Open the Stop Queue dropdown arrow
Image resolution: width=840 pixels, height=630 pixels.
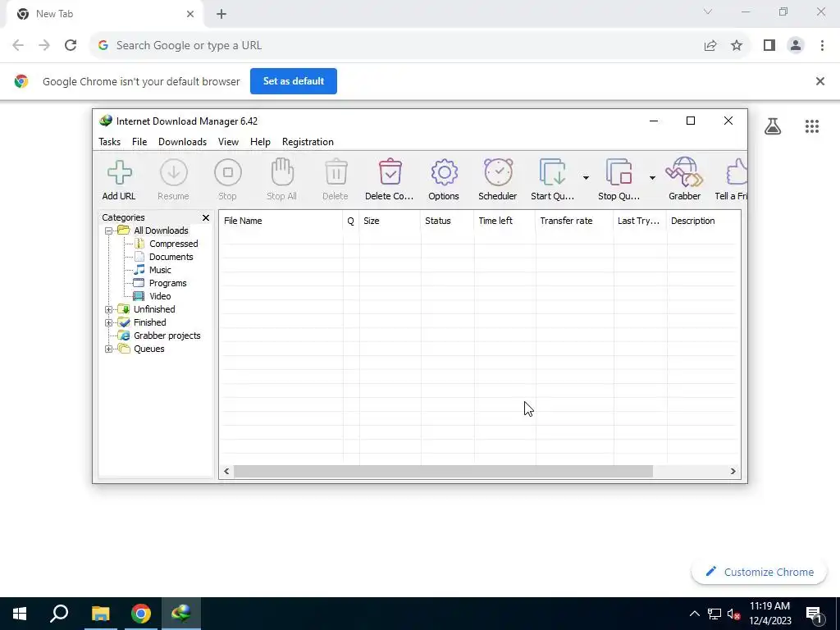click(652, 178)
